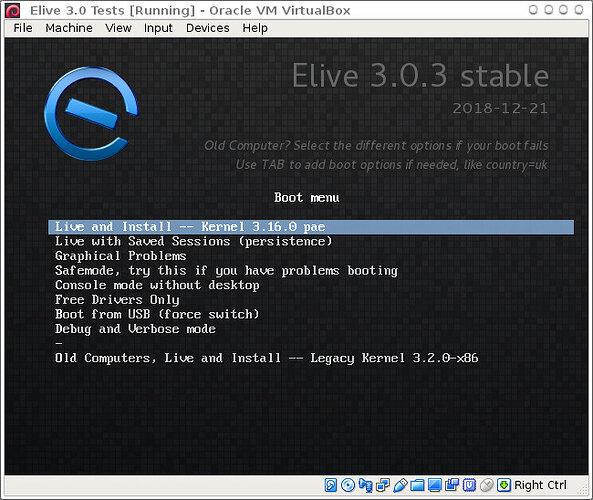Select the 'Free Drivers Only' boot entry
Image resolution: width=593 pixels, height=500 pixels.
pyautogui.click(x=117, y=300)
